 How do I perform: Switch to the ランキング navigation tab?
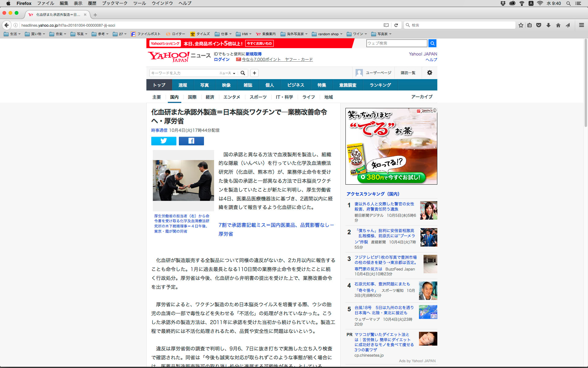[x=380, y=85]
